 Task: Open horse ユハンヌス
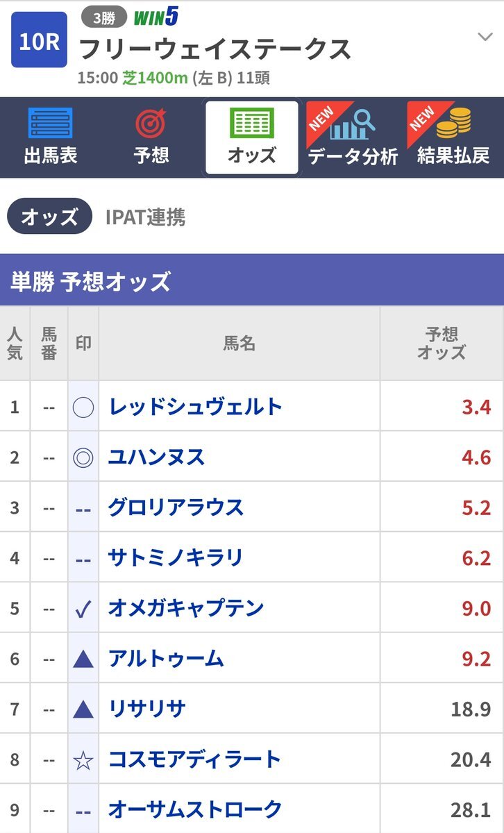click(156, 457)
